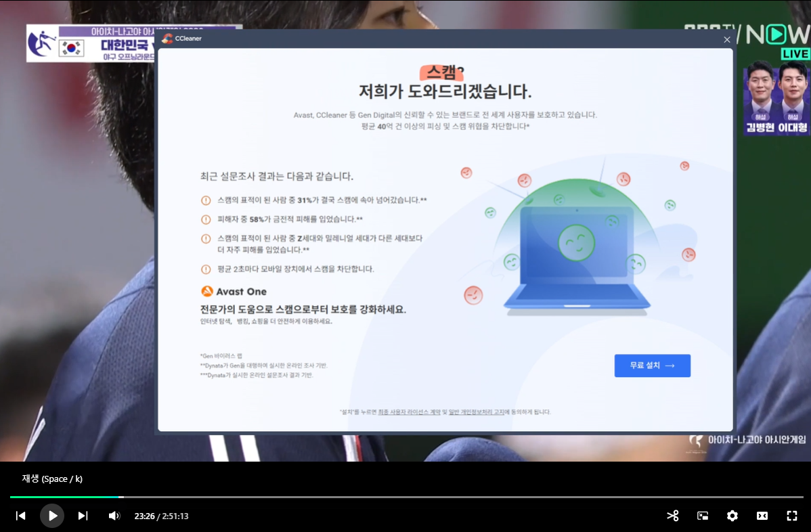The image size is (811, 532).
Task: Click the laptop shield illustration
Action: [577, 248]
